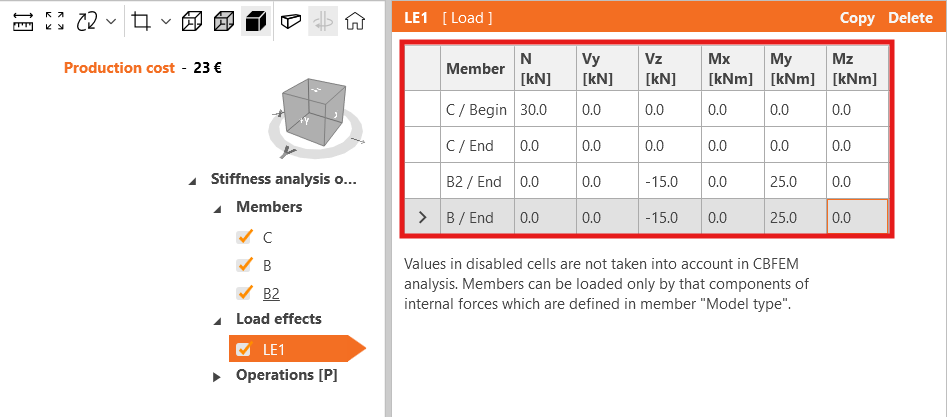947x417 pixels.
Task: Collapse the Members tree section
Action: 217,208
